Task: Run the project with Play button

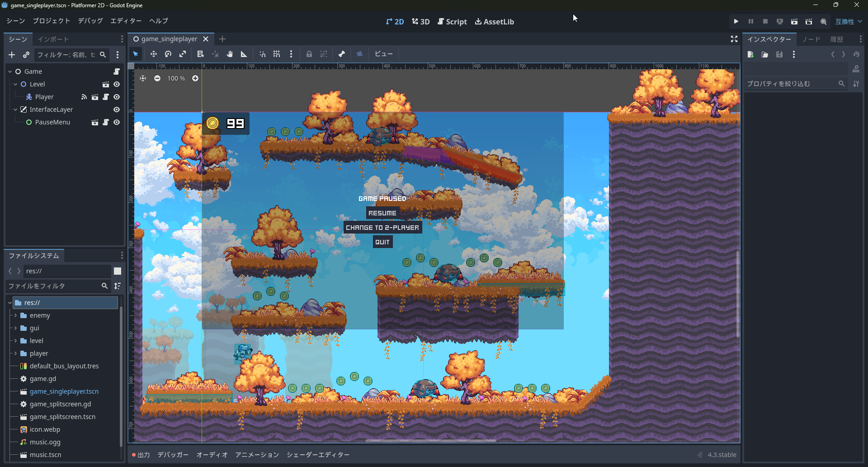Action: (736, 21)
